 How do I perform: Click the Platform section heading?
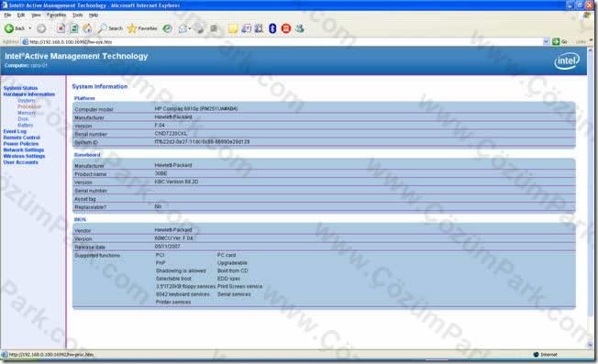[x=84, y=98]
